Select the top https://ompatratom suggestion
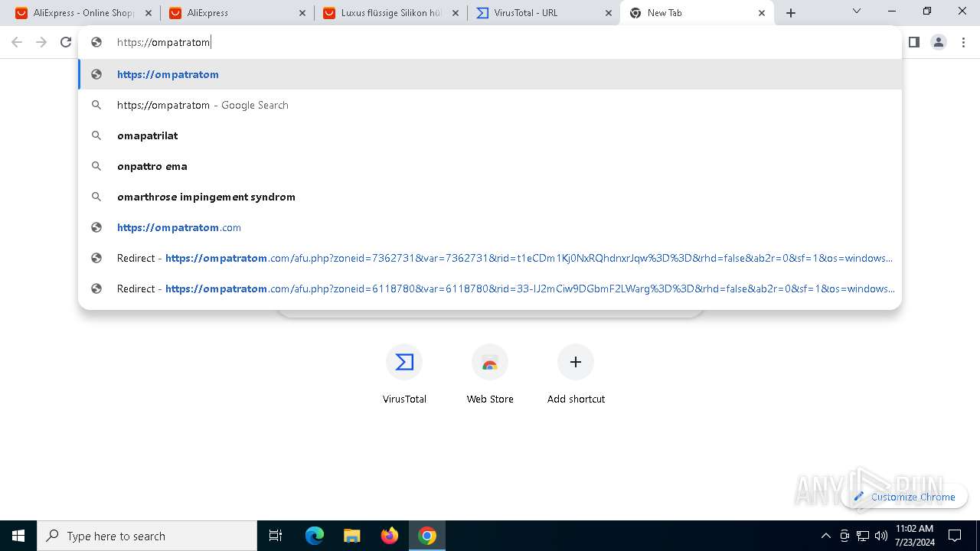Screen dimensions: 980x551 [x=490, y=74]
